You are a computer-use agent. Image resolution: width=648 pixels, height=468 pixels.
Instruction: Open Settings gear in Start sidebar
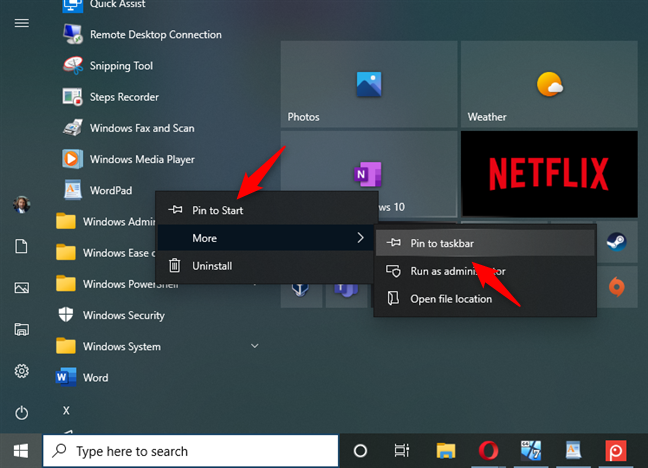pos(21,371)
